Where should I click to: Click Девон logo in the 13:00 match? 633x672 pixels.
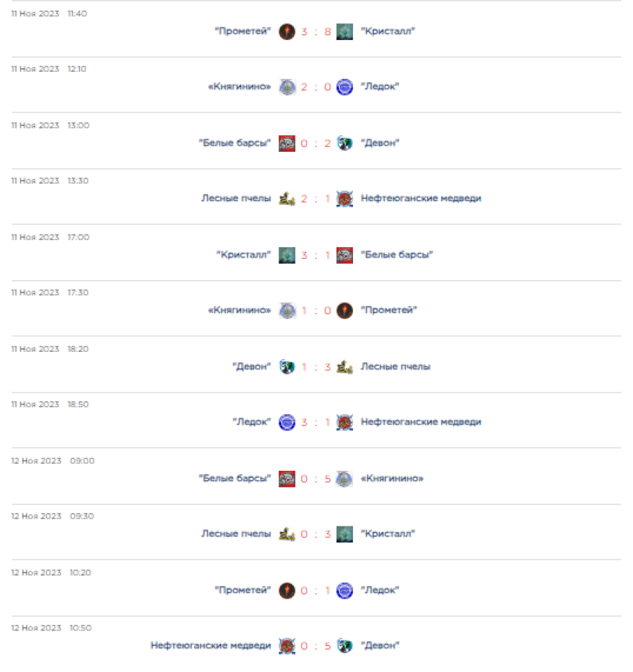pos(344,143)
